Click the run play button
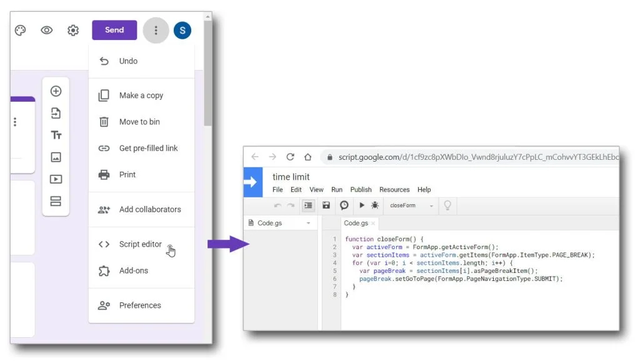Viewport: 640px width, 364px height. [362, 205]
